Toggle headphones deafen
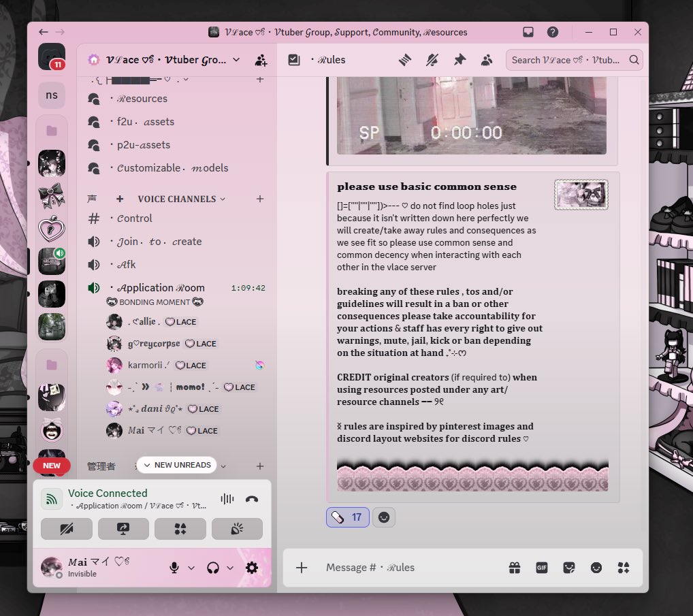 click(x=213, y=568)
